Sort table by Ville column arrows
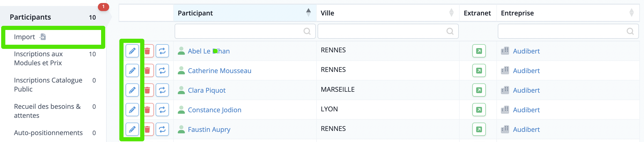Image resolution: width=644 pixels, height=142 pixels. 451,13
